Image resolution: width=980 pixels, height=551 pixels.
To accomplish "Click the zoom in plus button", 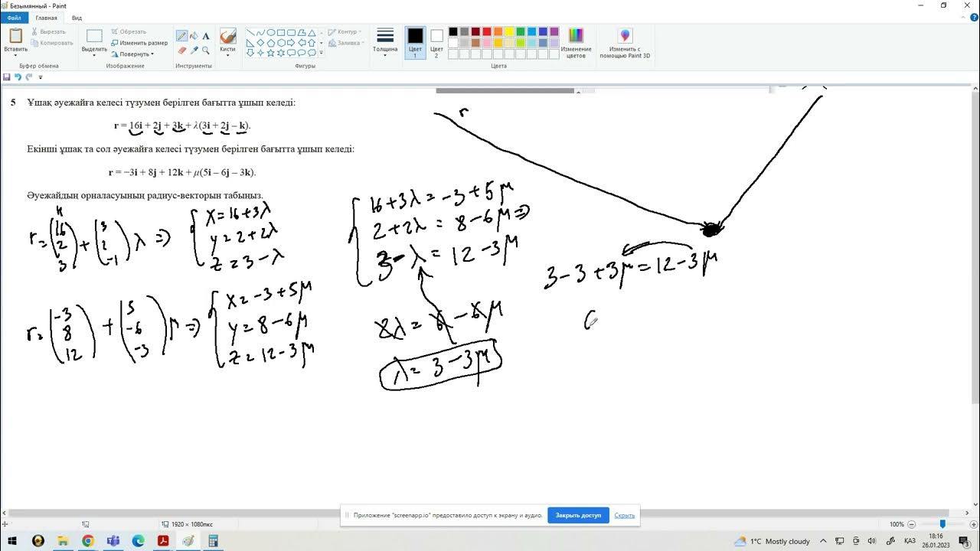I will 972,524.
